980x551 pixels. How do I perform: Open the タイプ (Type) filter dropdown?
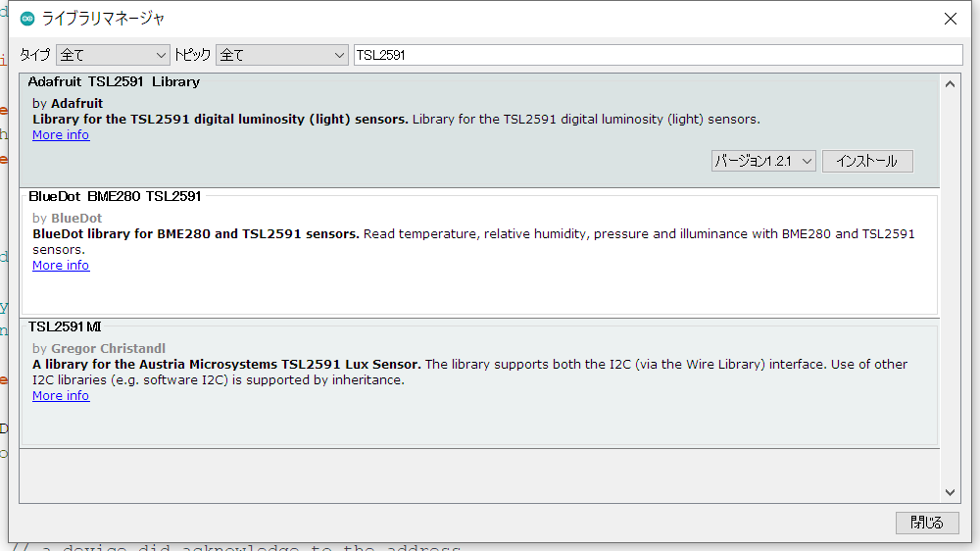pos(113,55)
